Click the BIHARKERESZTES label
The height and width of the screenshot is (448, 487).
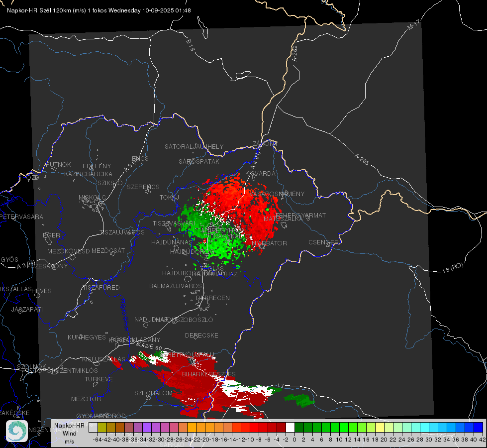pyautogui.click(x=209, y=374)
